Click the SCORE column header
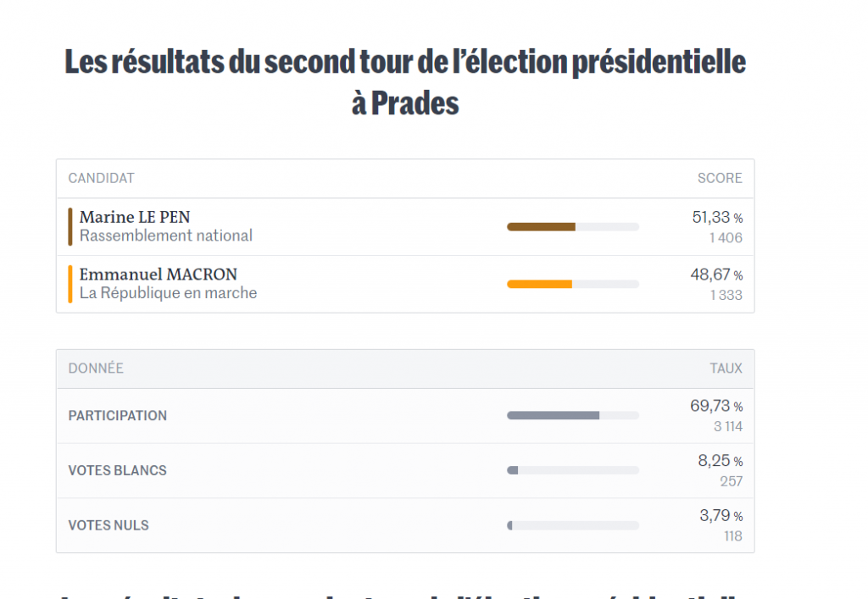Viewport: 868px width, 599px height. [720, 178]
